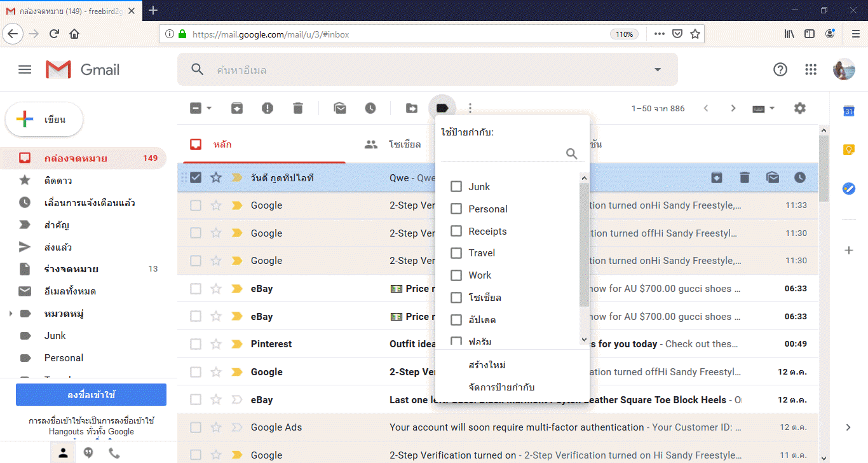Viewport: 868px width, 463px height.
Task: Open the select-all dropdown arrow
Action: point(209,108)
